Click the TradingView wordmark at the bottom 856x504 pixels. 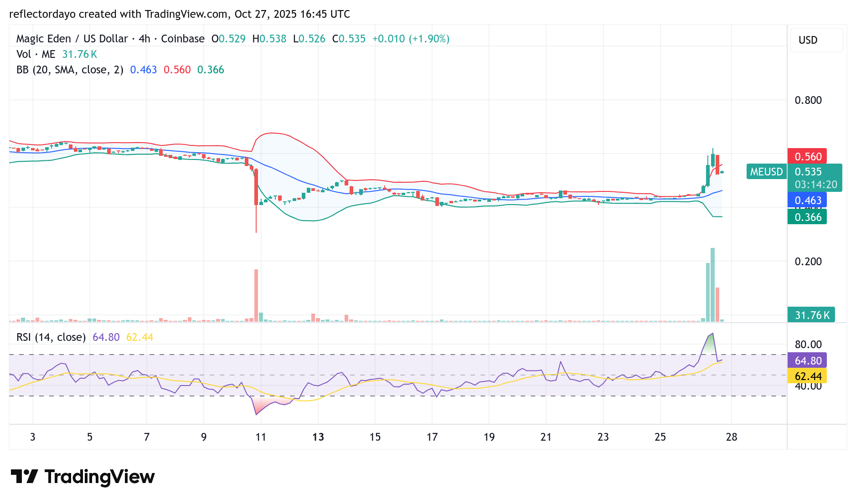[99, 477]
